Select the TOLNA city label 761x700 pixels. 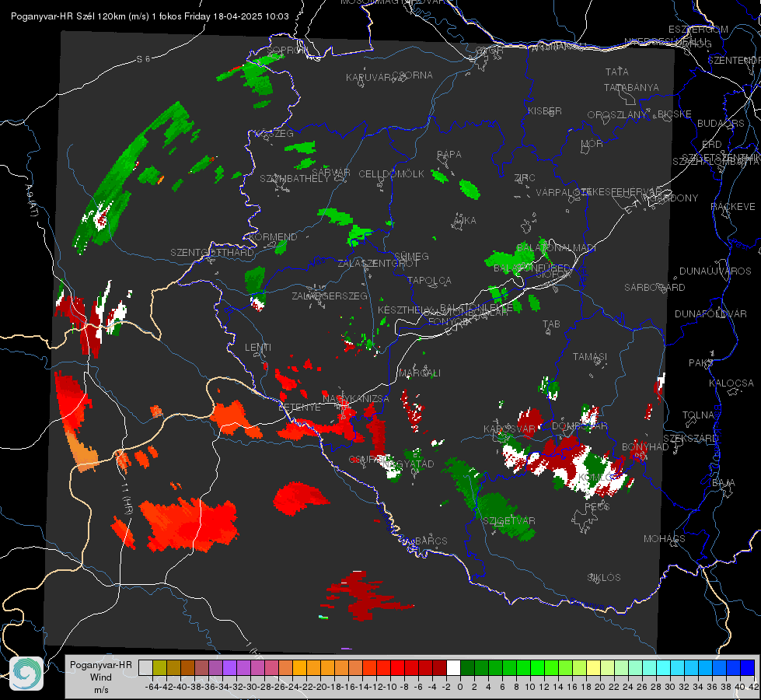click(x=698, y=415)
